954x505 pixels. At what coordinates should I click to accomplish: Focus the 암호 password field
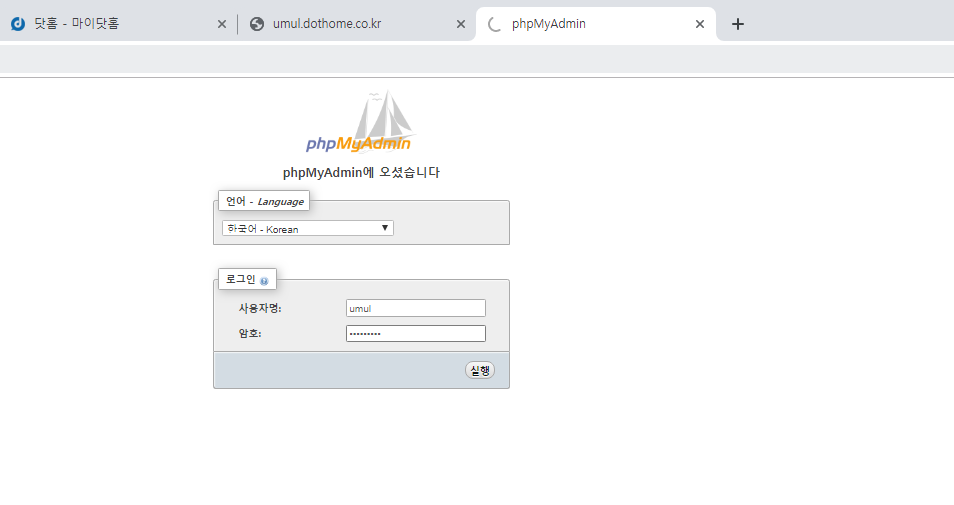416,333
